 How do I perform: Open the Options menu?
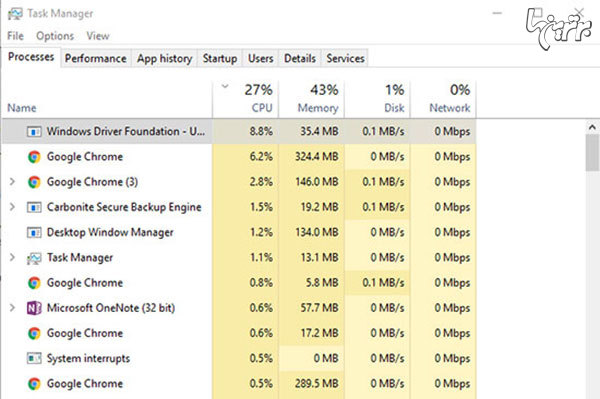pyautogui.click(x=55, y=36)
